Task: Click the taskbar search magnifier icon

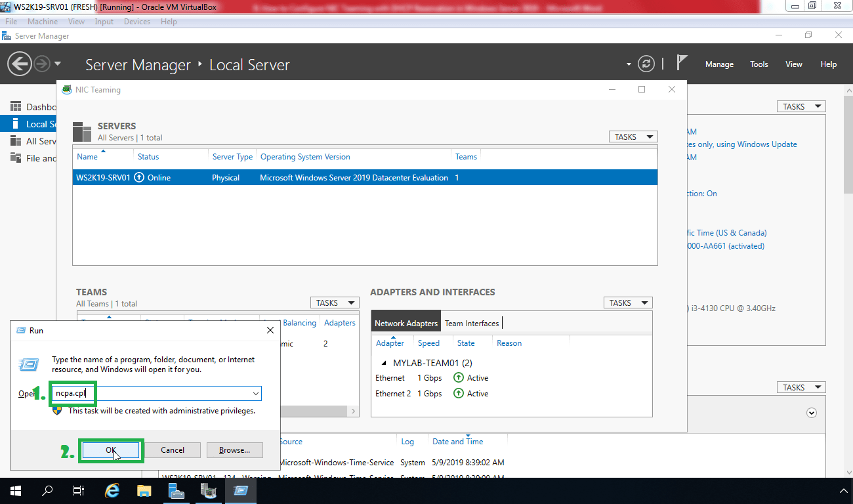Action: click(47, 490)
